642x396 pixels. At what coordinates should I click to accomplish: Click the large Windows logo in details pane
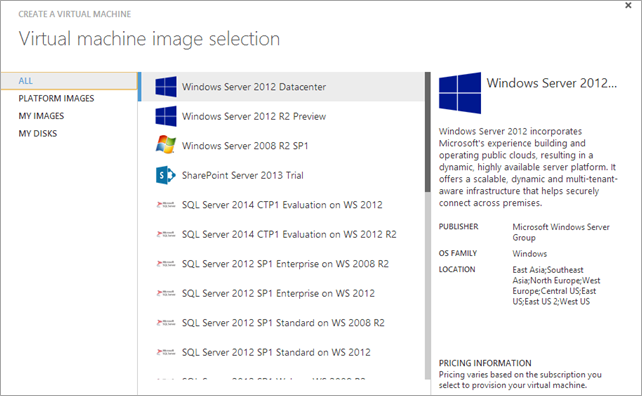[x=460, y=93]
